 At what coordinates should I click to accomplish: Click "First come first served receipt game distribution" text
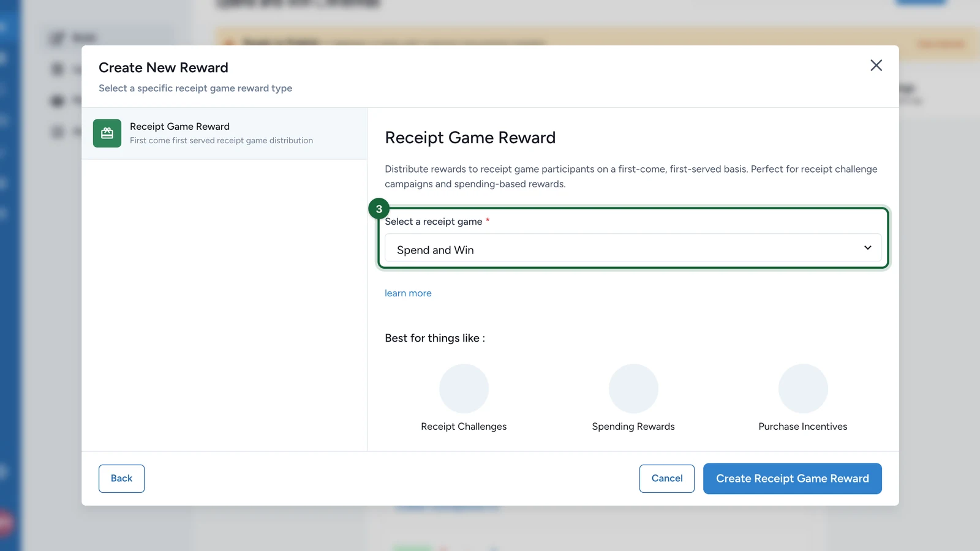click(x=221, y=141)
